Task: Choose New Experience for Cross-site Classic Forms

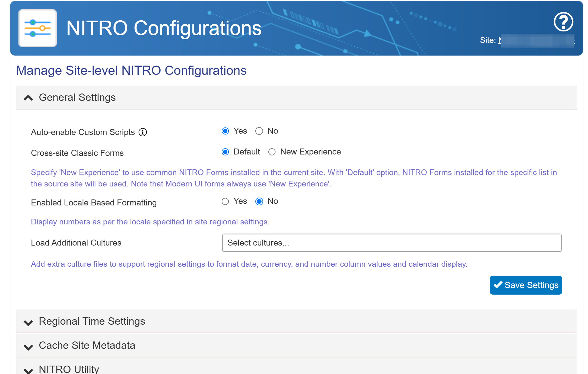Action: pyautogui.click(x=272, y=152)
